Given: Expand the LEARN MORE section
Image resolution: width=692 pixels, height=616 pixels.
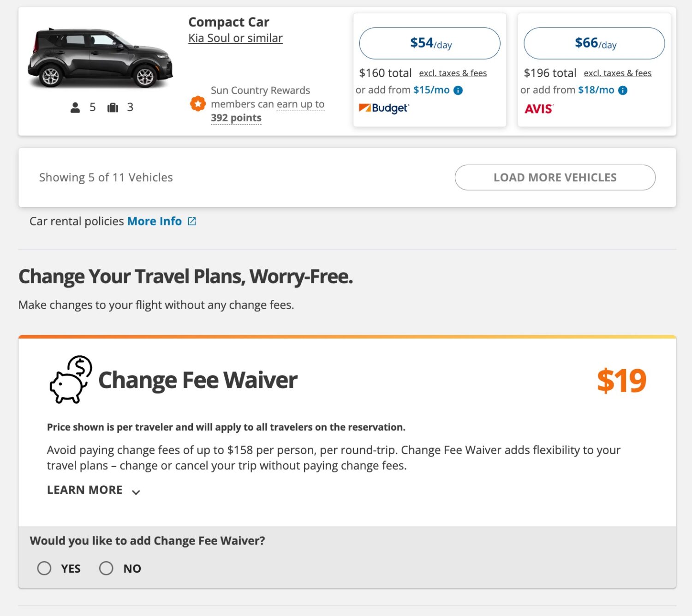Looking at the screenshot, I should point(85,490).
